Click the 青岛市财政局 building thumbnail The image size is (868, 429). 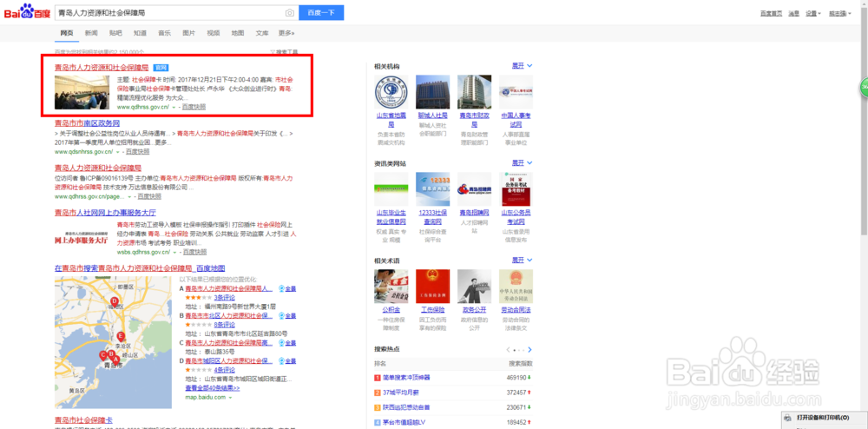474,92
